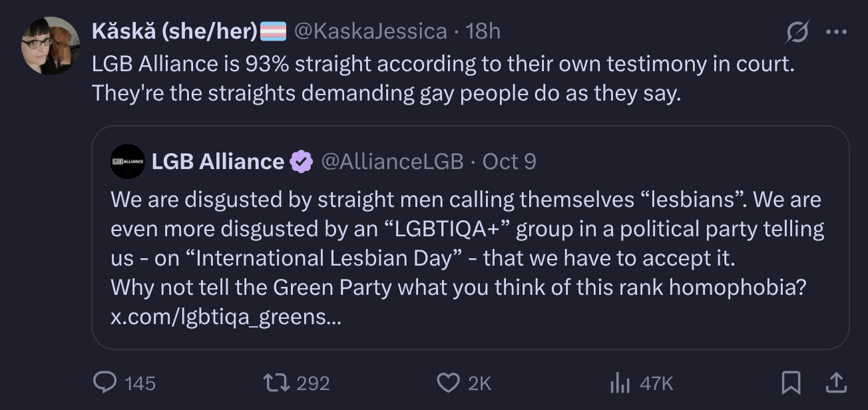Click the Grok slashed-circle icon
The width and height of the screenshot is (868, 410).
797,32
